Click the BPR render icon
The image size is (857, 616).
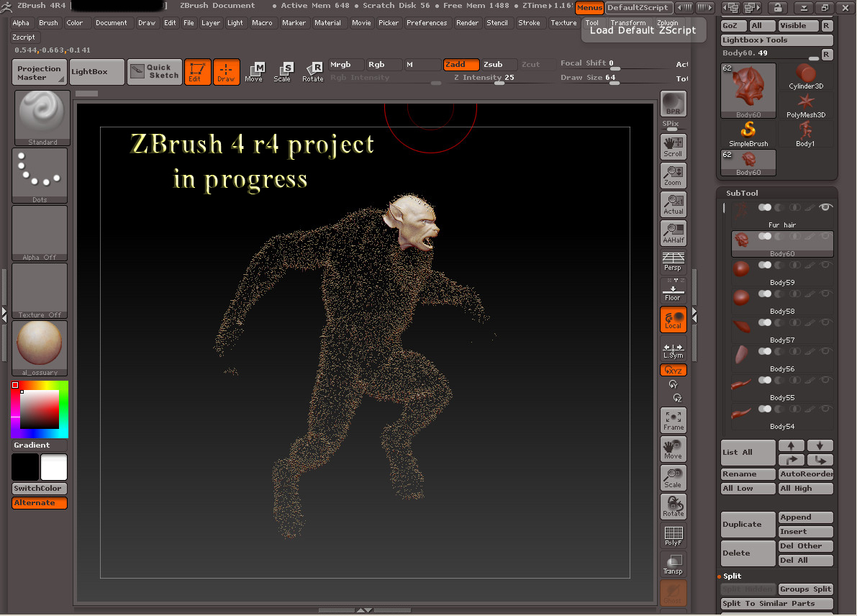click(x=674, y=104)
